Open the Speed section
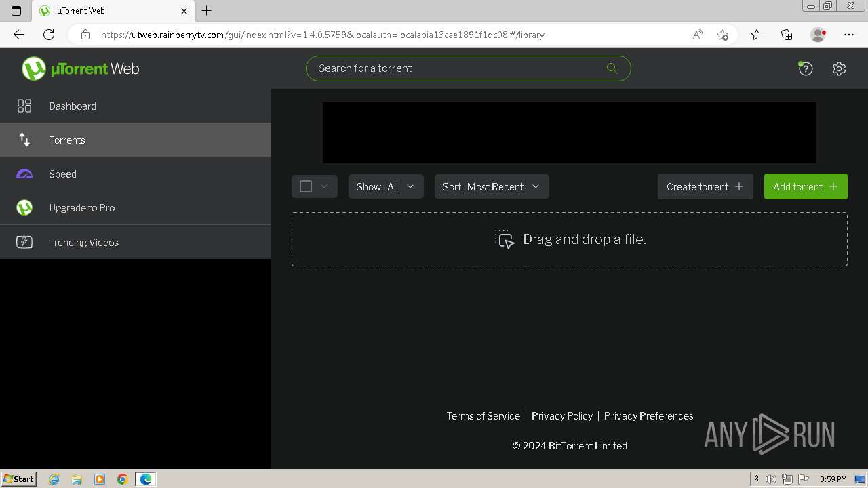Viewport: 868px width, 488px height. 136,174
